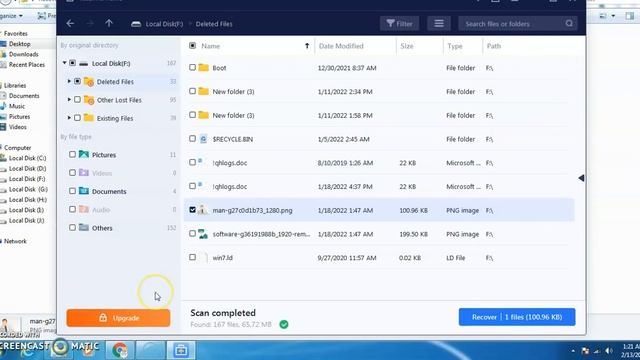Open Chrome from the taskbar
This screenshot has height=360, width=640.
coord(120,350)
